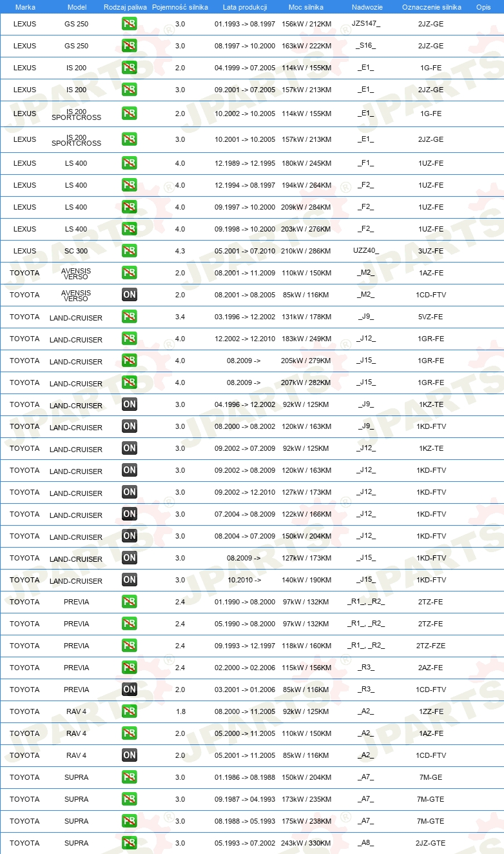Click PB icon in Supra 175kW row
This screenshot has width=504, height=854.
tap(130, 821)
